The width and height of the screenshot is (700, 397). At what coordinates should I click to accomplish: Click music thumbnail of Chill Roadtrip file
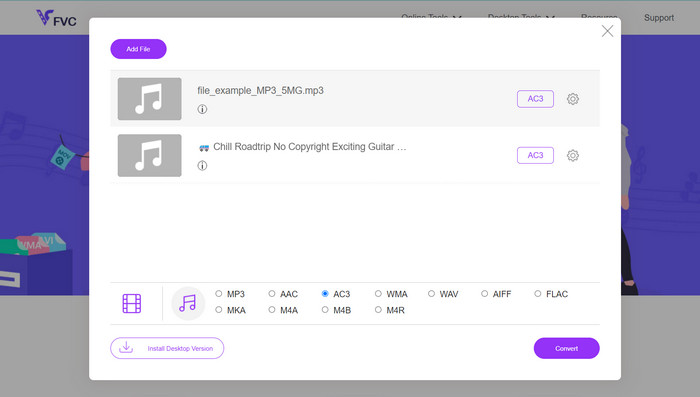(150, 155)
